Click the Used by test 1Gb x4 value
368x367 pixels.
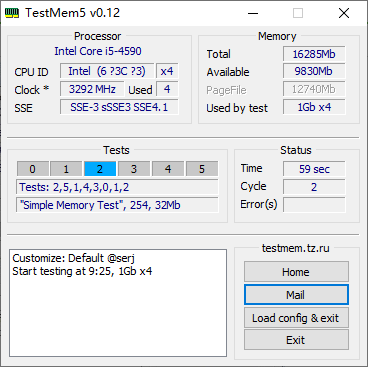click(314, 107)
